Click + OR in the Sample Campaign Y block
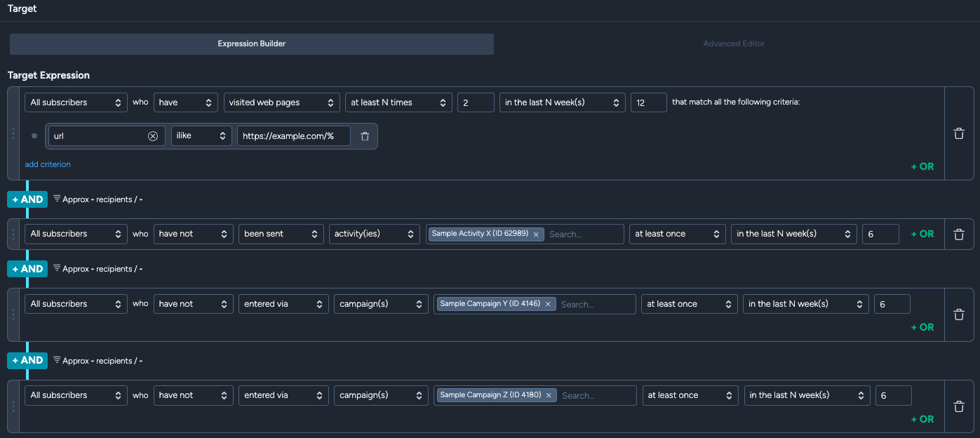This screenshot has height=438, width=980. 922,327
